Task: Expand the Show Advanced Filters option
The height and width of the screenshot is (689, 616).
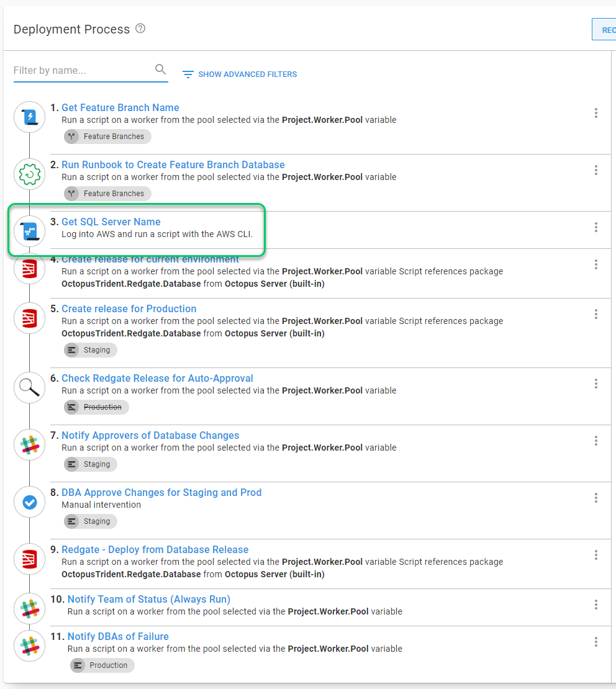Action: (x=240, y=74)
